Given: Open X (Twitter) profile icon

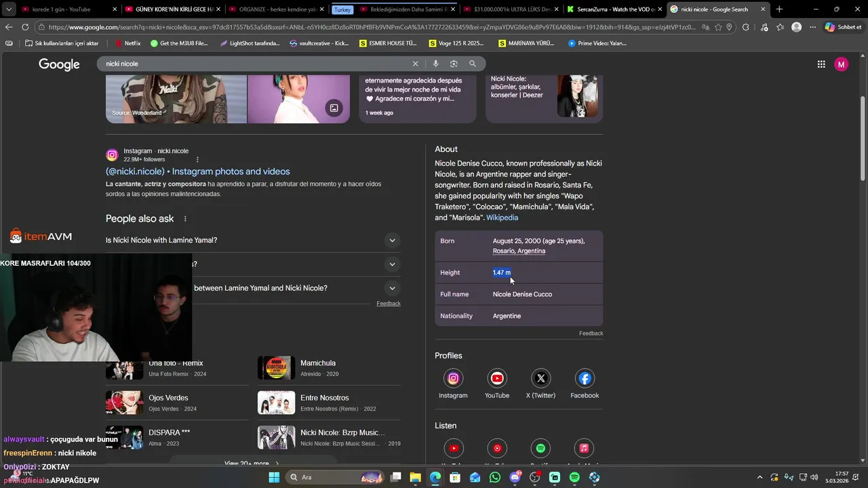Looking at the screenshot, I should (x=540, y=378).
